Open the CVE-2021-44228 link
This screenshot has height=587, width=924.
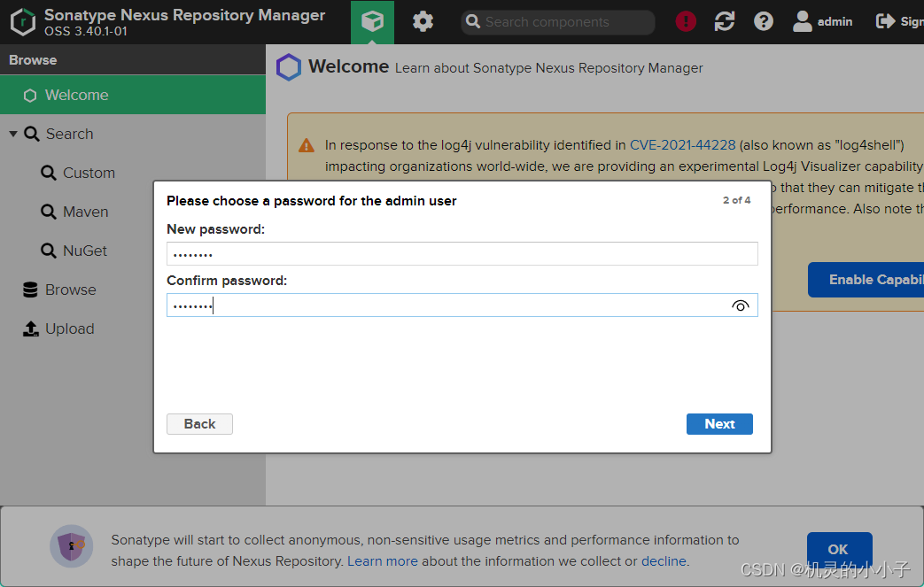[x=682, y=145]
